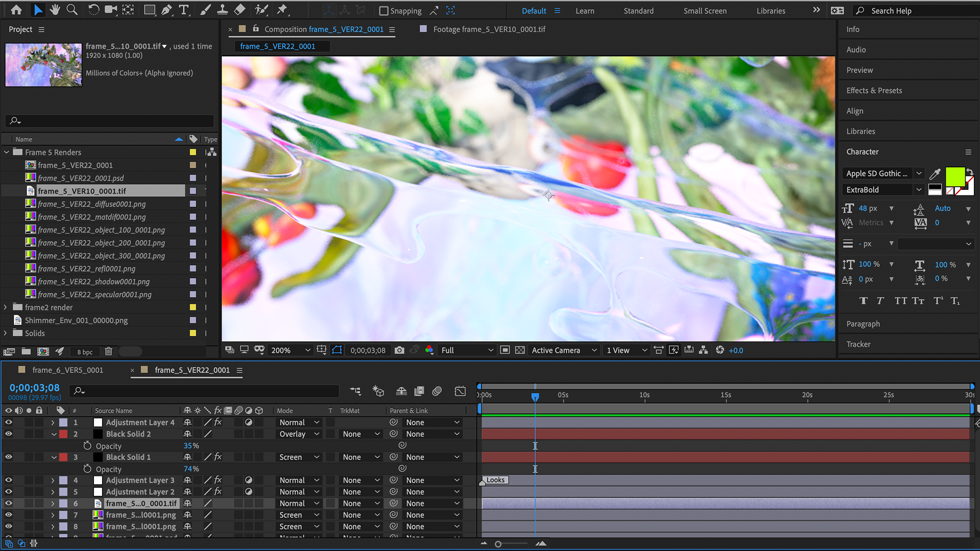Select the Pen tool
Image resolution: width=980 pixels, height=551 pixels.
[x=167, y=10]
